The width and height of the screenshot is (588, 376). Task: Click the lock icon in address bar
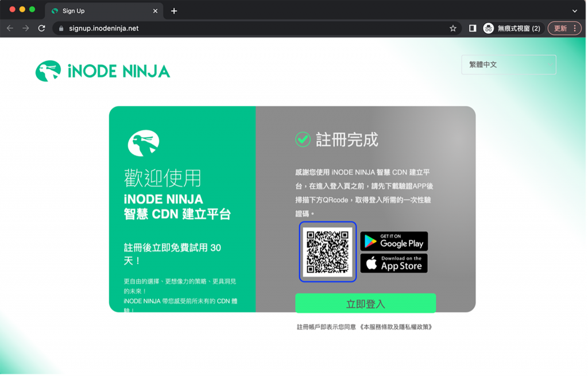pyautogui.click(x=61, y=29)
